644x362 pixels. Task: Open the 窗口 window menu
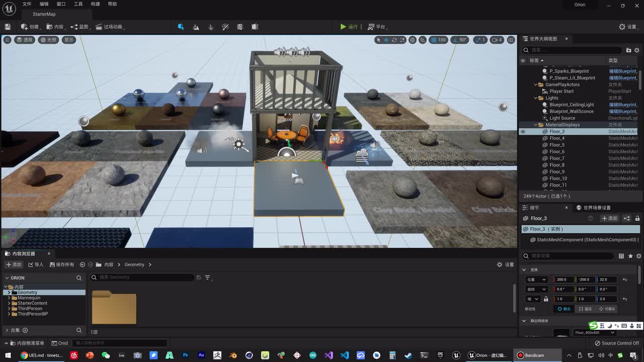pyautogui.click(x=61, y=4)
